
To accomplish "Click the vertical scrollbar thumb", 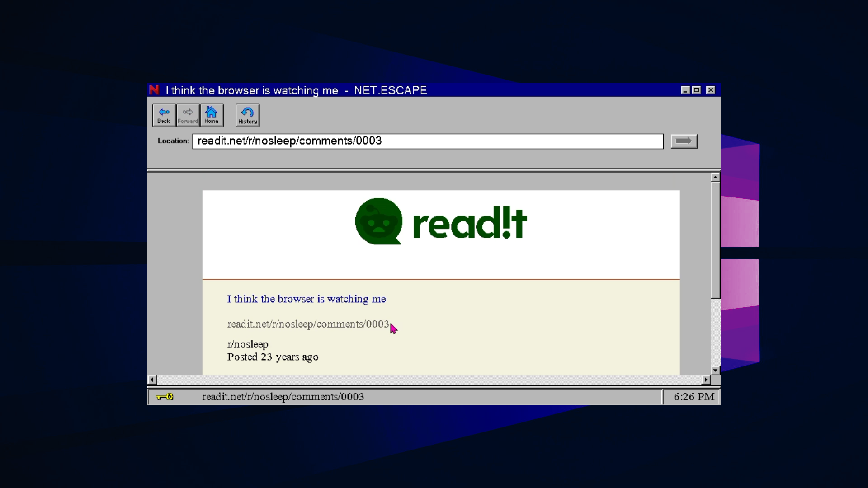I will 715,239.
